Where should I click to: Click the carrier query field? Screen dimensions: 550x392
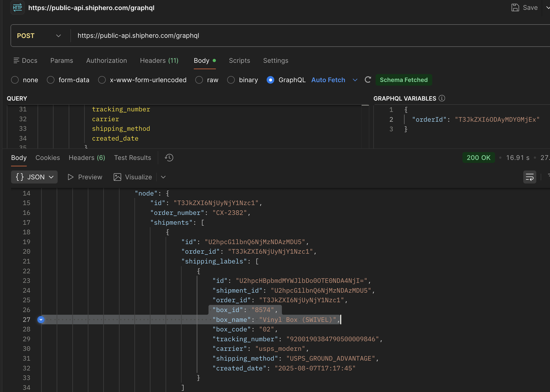tap(105, 119)
